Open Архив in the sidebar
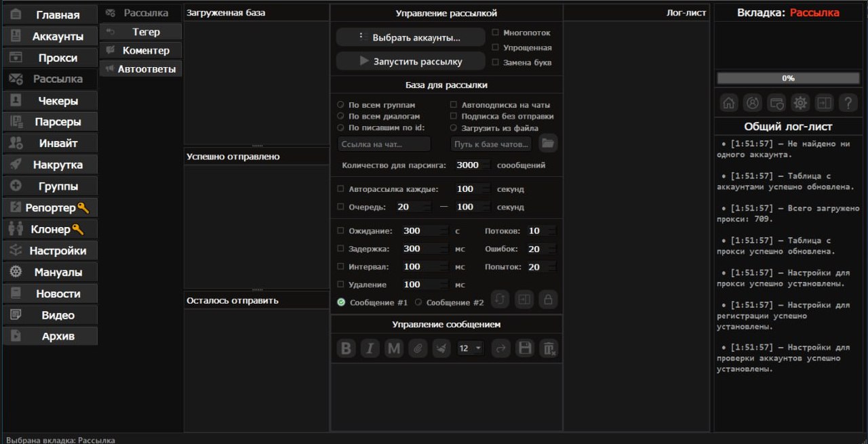Image resolution: width=868 pixels, height=444 pixels. tap(50, 336)
